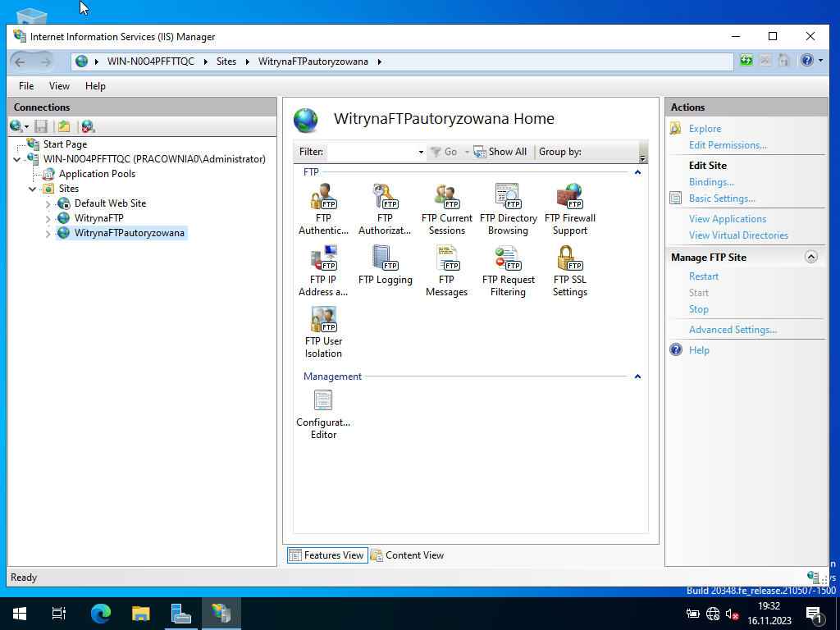
Task: Collapse the WIN-N0O4PFFTTQC server node
Action: (16, 159)
